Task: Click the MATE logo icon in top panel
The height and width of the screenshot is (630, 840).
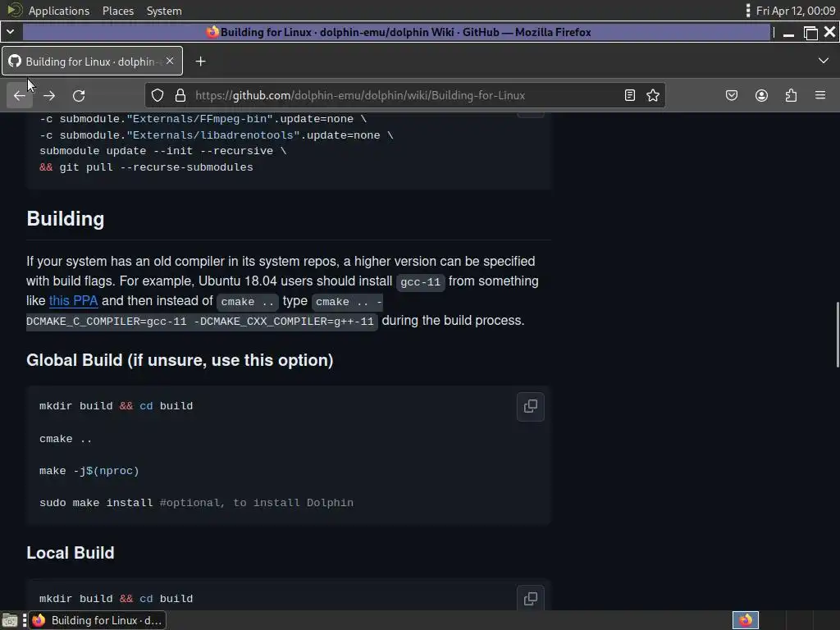Action: [15, 10]
